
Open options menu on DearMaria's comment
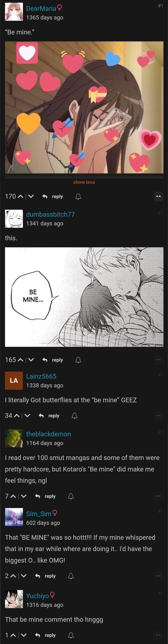pos(158,196)
